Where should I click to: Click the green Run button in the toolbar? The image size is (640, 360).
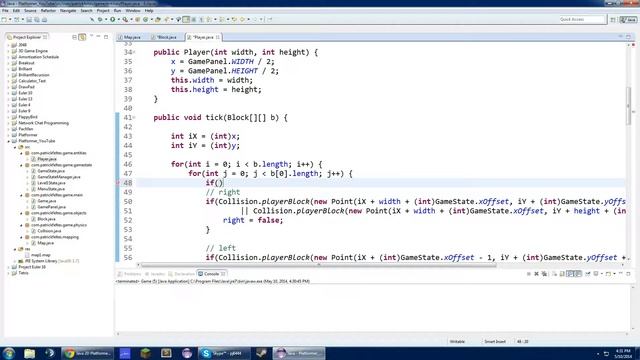click(x=112, y=19)
